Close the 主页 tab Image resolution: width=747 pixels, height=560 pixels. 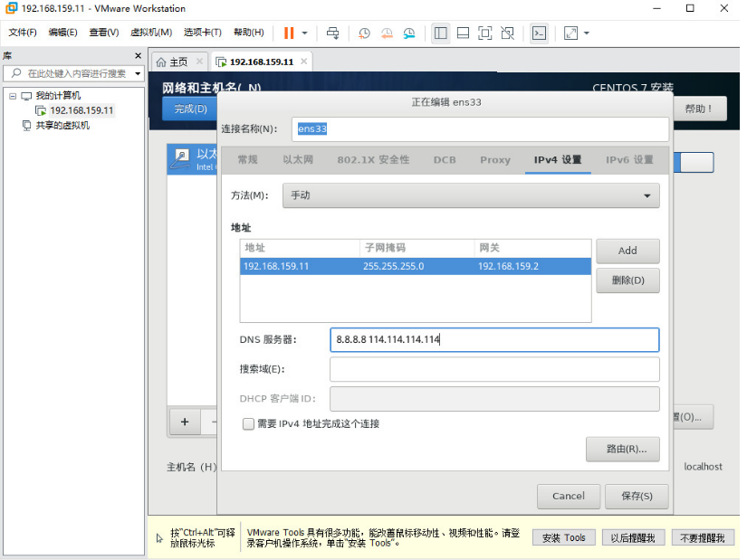(x=199, y=62)
